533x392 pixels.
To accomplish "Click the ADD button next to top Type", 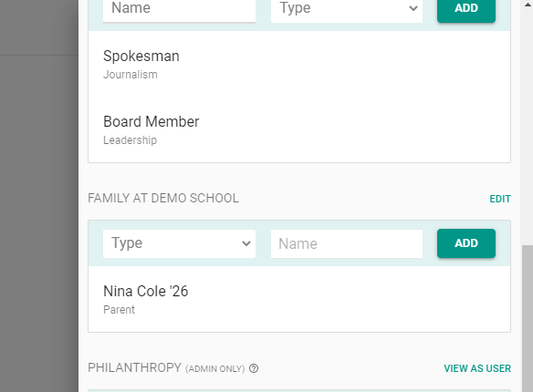I will (x=466, y=9).
